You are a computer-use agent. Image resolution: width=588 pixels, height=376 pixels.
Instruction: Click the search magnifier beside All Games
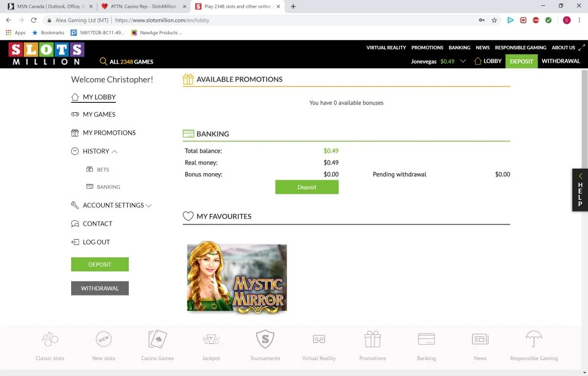pos(103,61)
